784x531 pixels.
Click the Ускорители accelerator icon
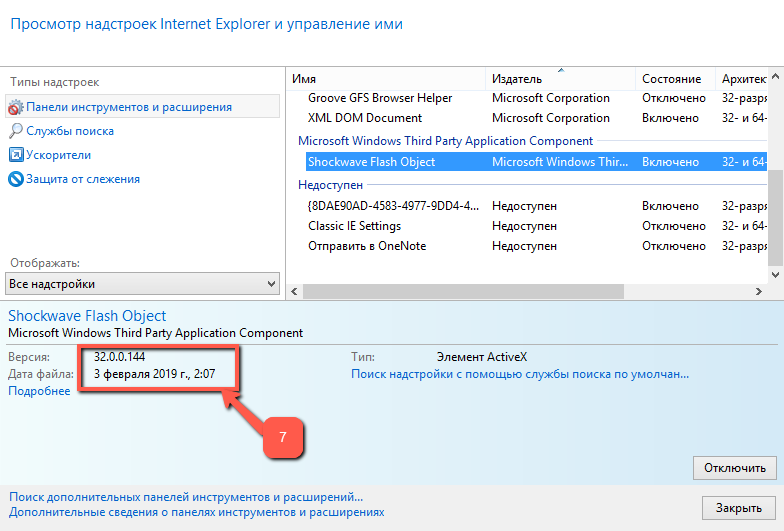pos(16,155)
